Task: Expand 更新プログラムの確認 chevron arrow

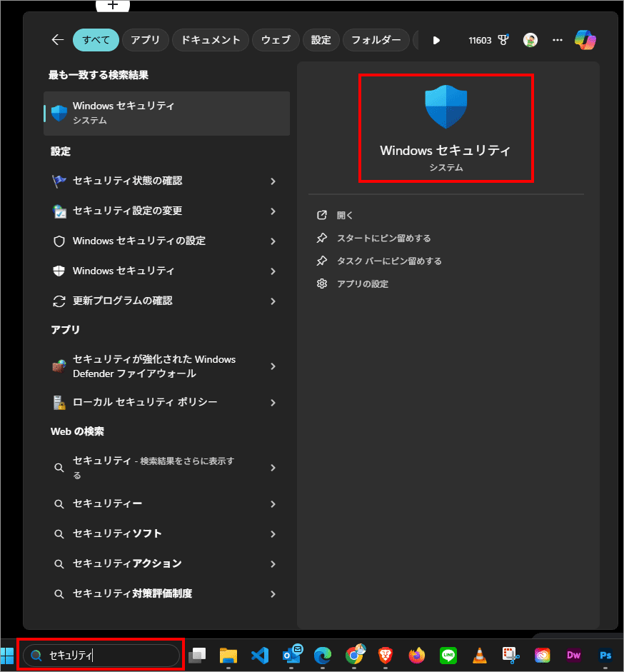Action: coord(273,301)
